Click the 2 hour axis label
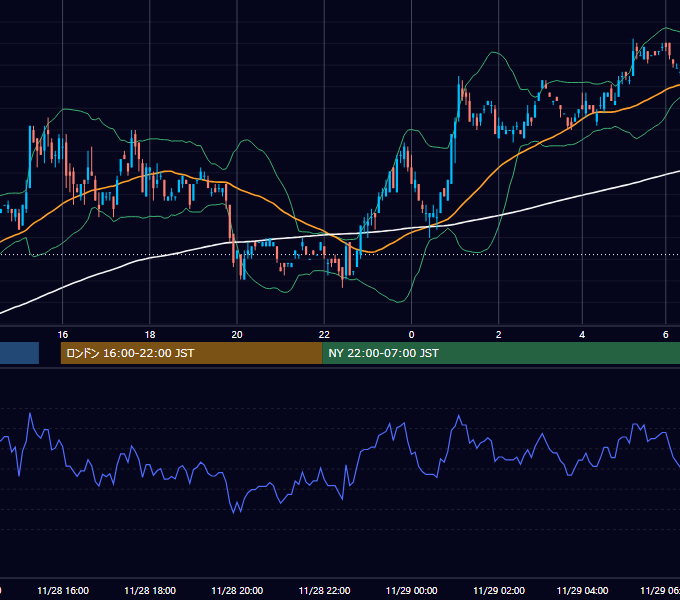680x600 pixels. click(x=499, y=335)
